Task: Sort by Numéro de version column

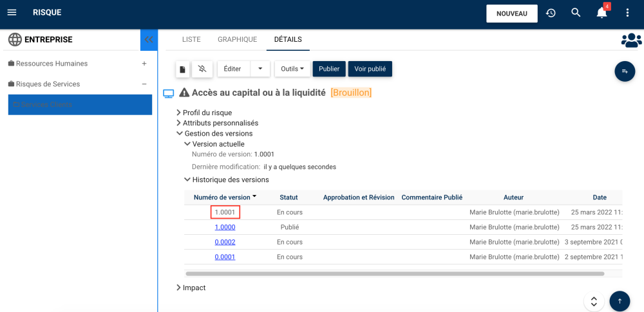Action: point(225,197)
